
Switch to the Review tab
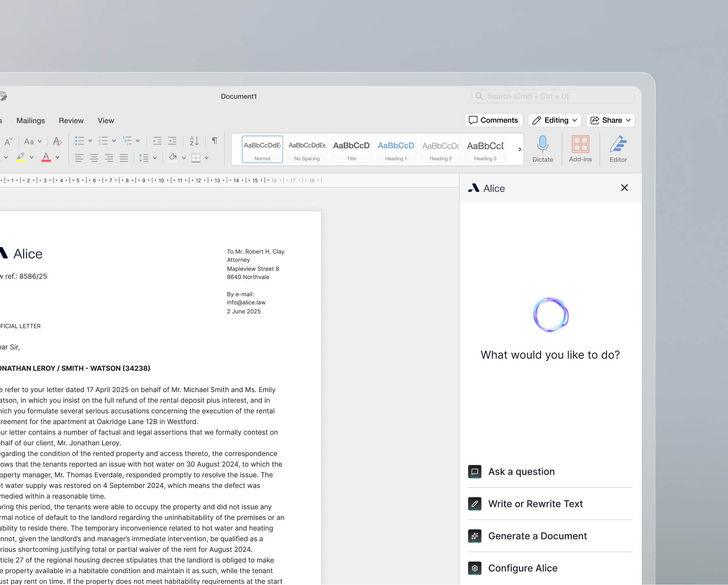(71, 120)
